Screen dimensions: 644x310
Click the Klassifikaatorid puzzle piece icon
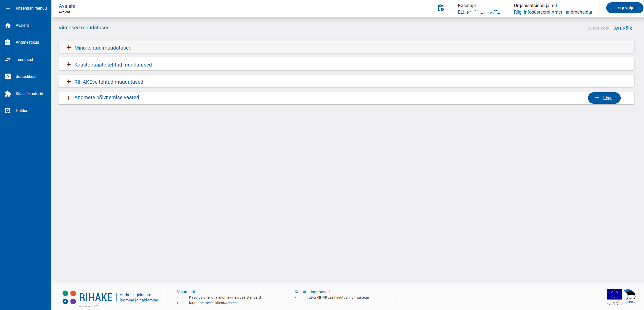tap(8, 94)
